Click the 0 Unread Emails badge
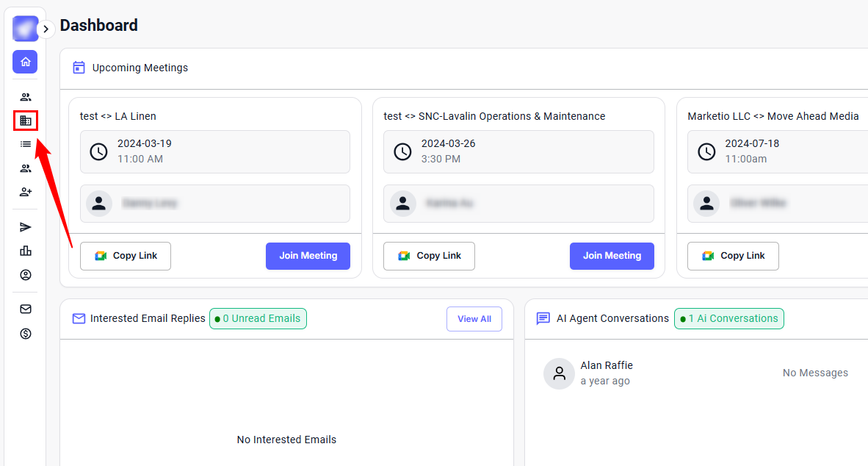The width and height of the screenshot is (868, 466). click(x=258, y=318)
